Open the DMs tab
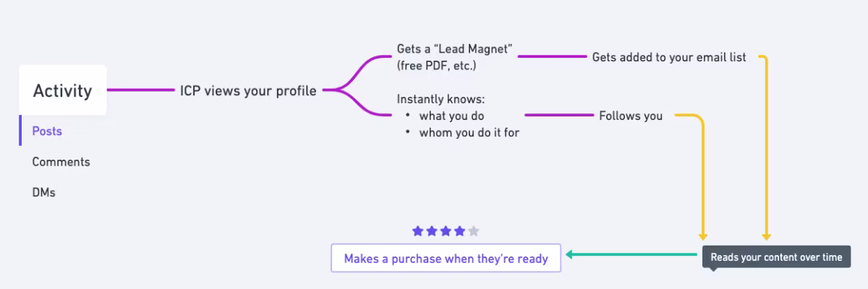Image resolution: width=868 pixels, height=289 pixels. pos(43,193)
